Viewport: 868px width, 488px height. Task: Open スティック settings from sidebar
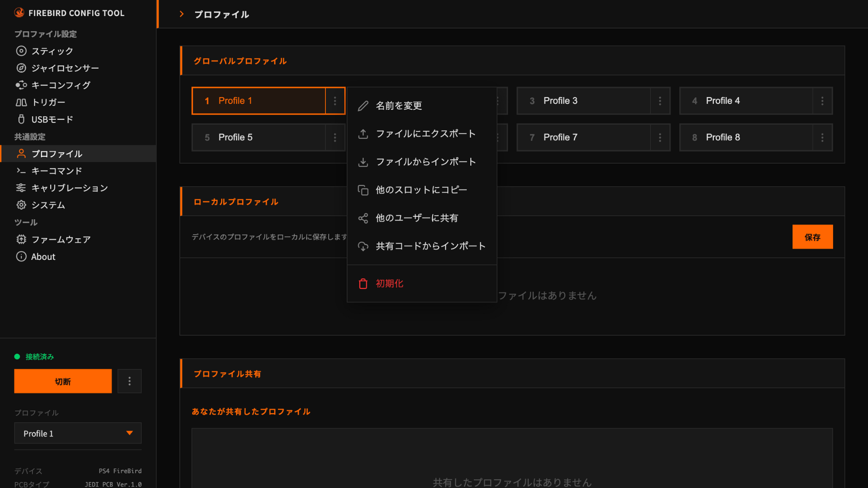(x=52, y=51)
